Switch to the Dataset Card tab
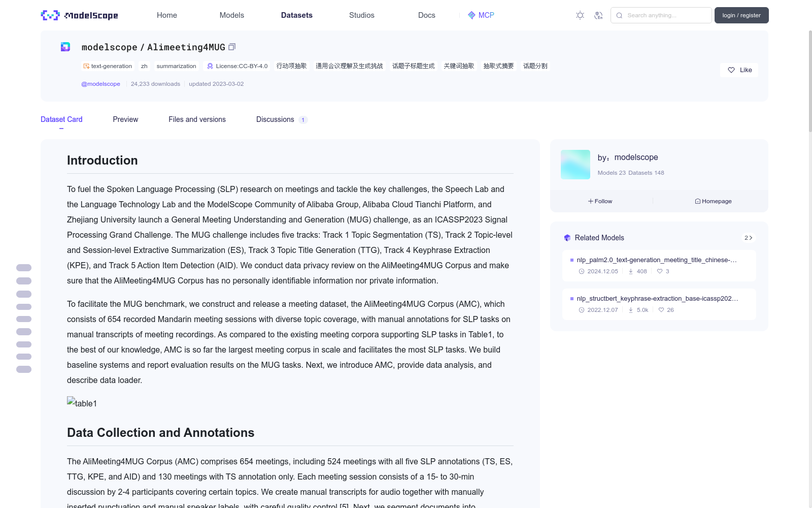 [61, 119]
